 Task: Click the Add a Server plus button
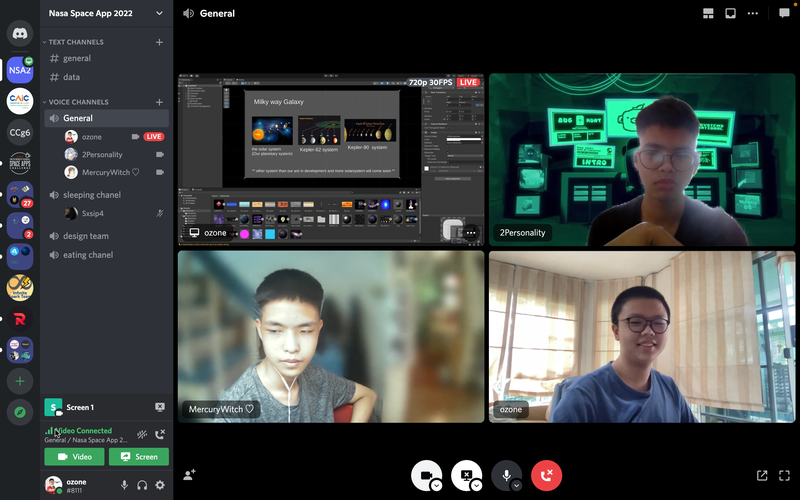[x=20, y=381]
